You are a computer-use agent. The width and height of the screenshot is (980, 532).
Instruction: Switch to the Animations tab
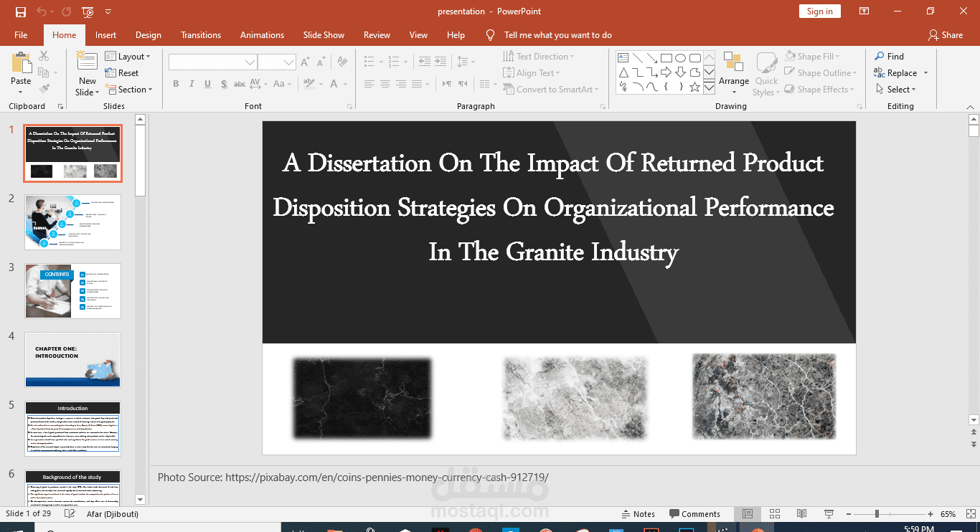point(262,35)
